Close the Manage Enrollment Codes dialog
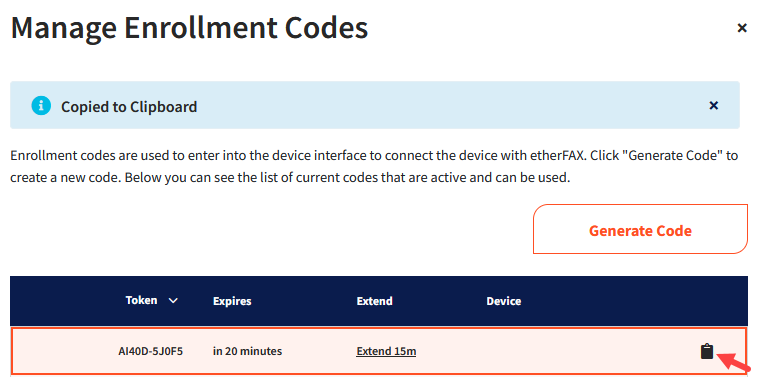This screenshot has height=377, width=759. 742,29
